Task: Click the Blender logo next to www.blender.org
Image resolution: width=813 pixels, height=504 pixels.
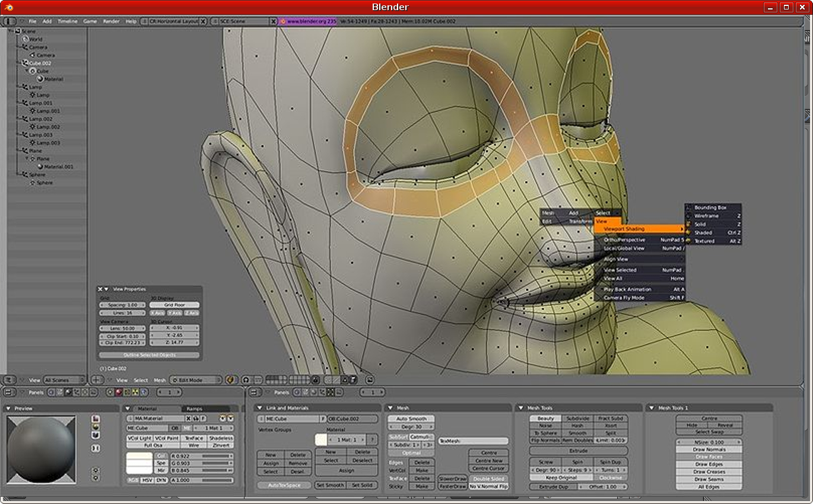Action: coord(283,21)
